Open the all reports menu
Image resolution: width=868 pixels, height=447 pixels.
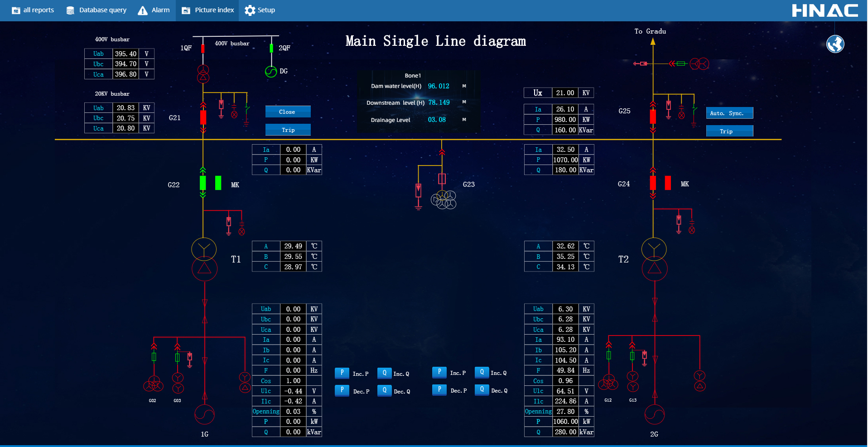coord(33,10)
